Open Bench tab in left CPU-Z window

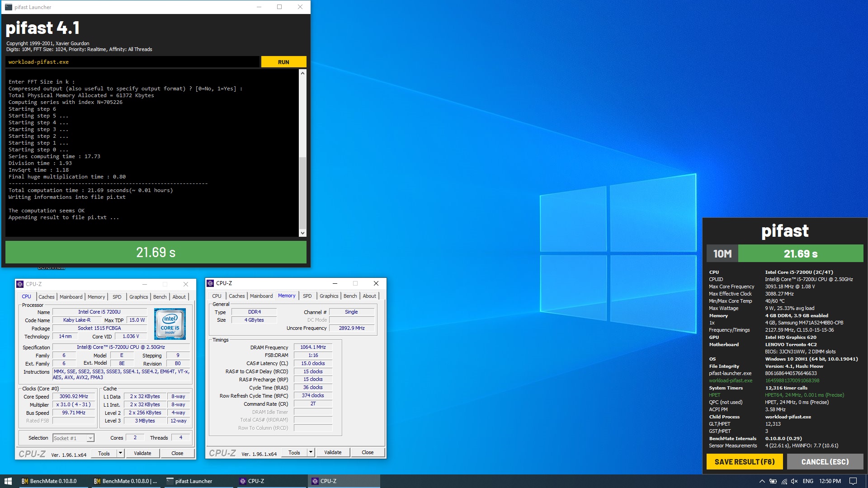coord(160,297)
